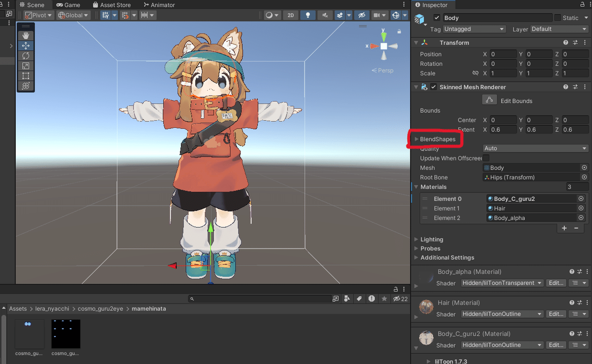Collapse the Transform component
The width and height of the screenshot is (592, 364).
point(416,43)
